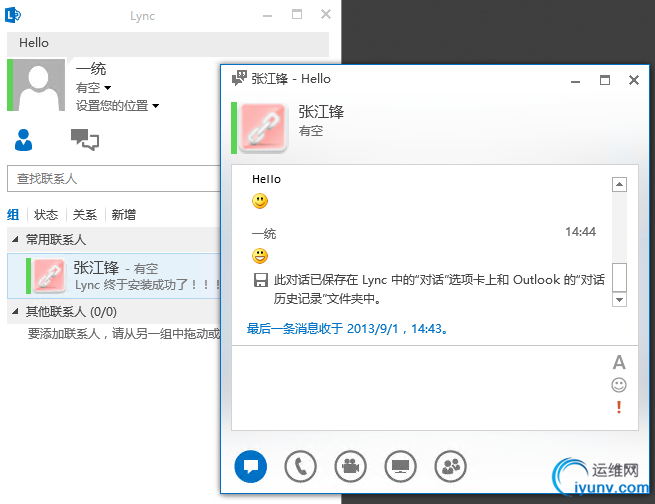Viewport: 655px width, 504px height.
Task: Switch to the 新增 tab
Action: (124, 215)
